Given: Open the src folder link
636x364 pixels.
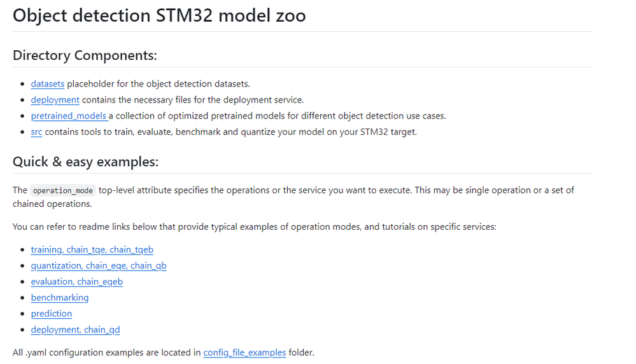Looking at the screenshot, I should pyautogui.click(x=36, y=132).
